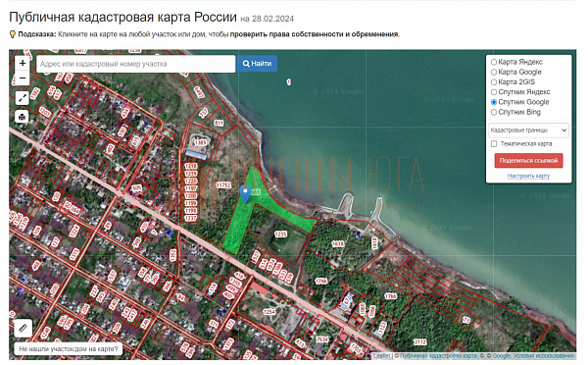This screenshot has height=365, width=588.
Task: Select parcel labeled 1219
Action: point(191,174)
